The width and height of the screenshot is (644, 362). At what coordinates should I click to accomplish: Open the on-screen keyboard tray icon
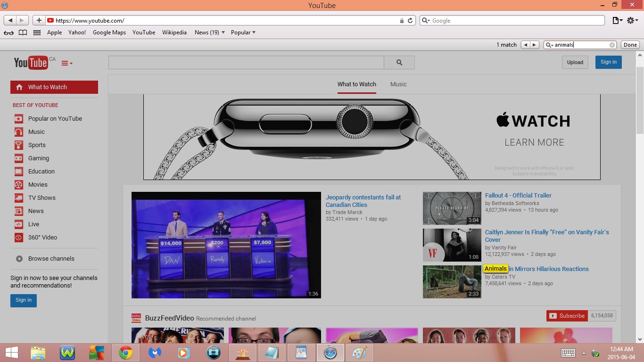point(568,353)
